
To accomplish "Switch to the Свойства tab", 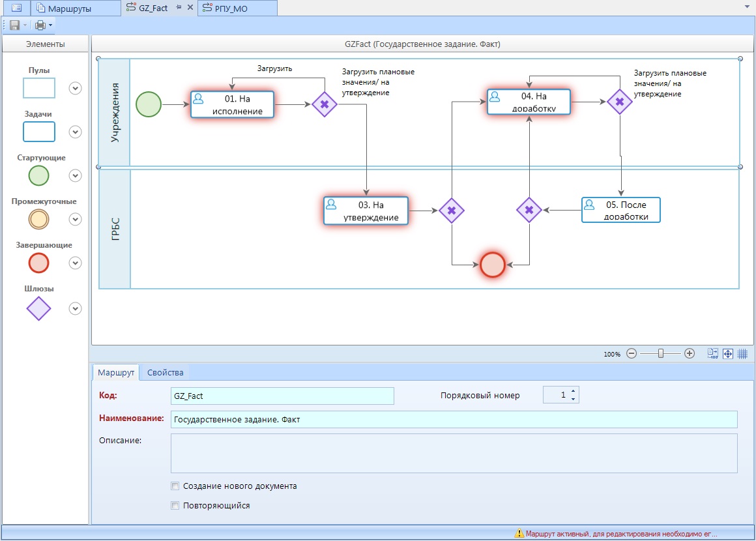I will tap(165, 373).
